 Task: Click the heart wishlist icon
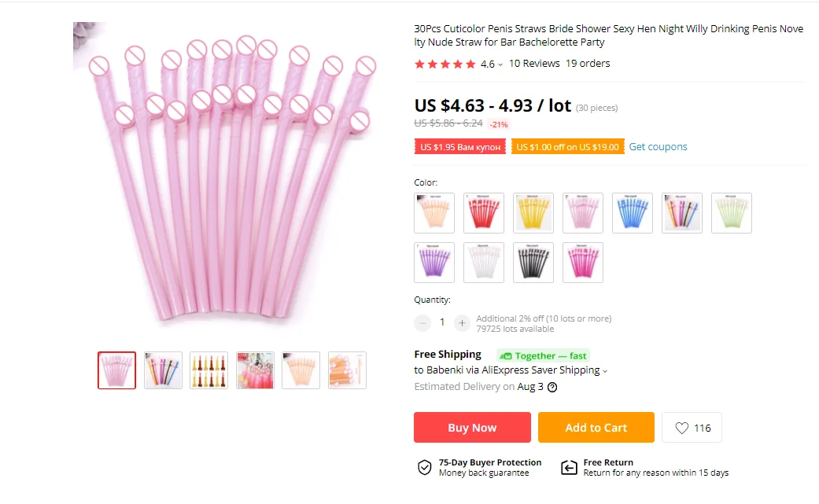[x=681, y=428]
